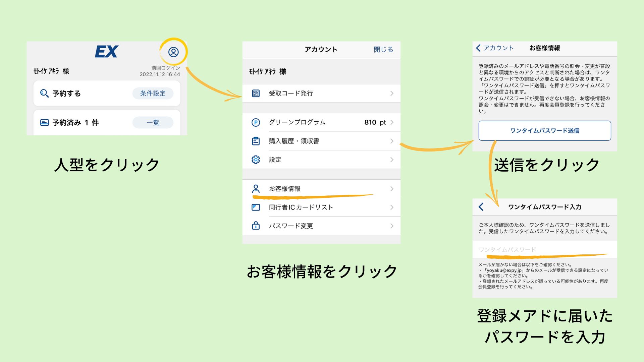
Task: Open the お客様情報 row chevron arrow
Action: (392, 189)
